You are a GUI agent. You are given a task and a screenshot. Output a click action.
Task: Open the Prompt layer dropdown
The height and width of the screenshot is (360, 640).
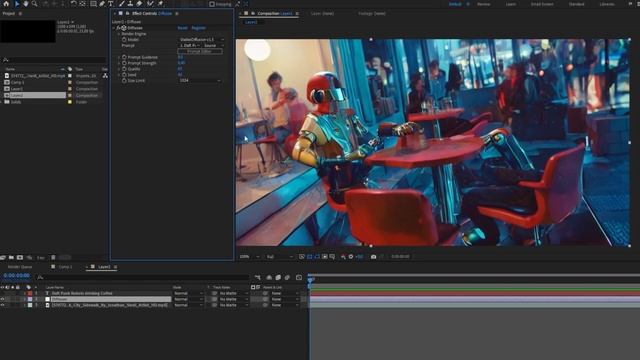[x=189, y=45]
